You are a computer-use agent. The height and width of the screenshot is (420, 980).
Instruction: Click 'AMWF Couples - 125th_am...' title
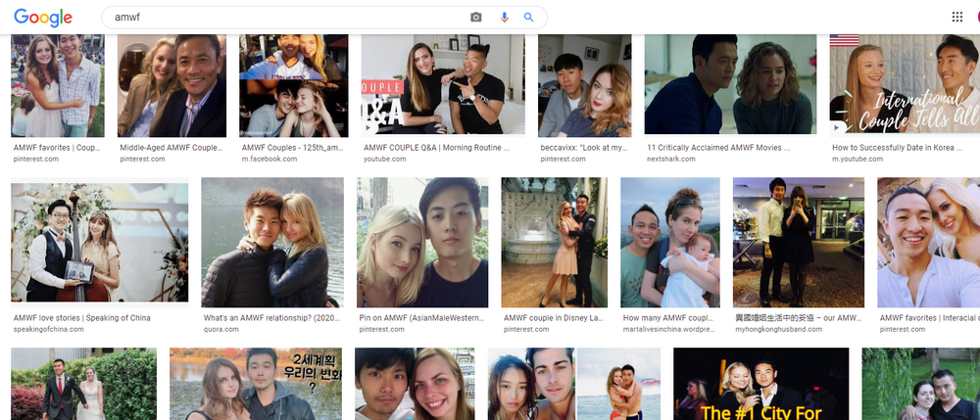(x=292, y=148)
